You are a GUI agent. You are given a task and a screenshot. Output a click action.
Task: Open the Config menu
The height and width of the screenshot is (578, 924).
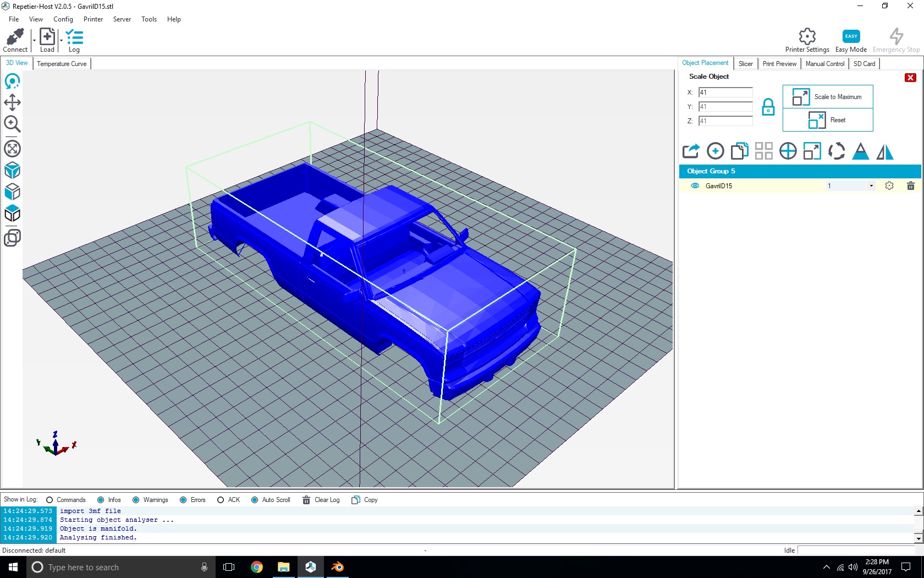pyautogui.click(x=63, y=19)
